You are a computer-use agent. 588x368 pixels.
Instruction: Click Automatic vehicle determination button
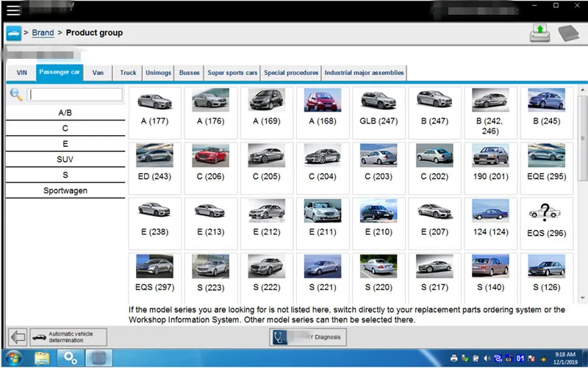pyautogui.click(x=68, y=337)
